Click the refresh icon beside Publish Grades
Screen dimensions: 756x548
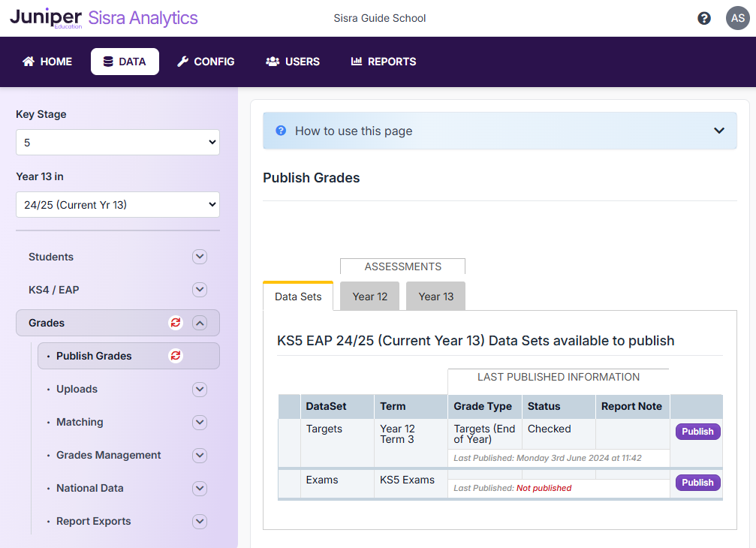[176, 356]
